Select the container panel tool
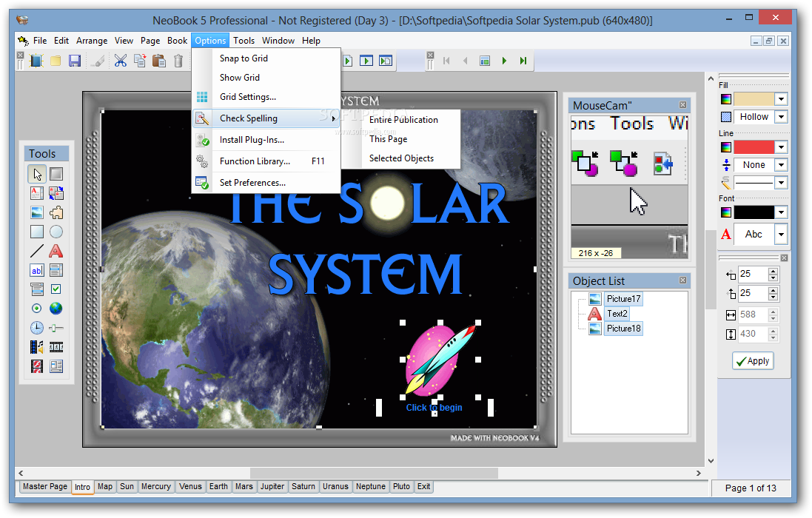Viewport: 812px width, 518px height. 56,366
